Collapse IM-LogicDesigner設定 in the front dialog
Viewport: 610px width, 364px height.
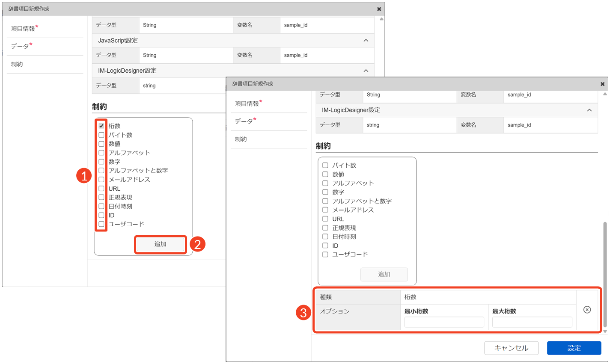pos(589,110)
